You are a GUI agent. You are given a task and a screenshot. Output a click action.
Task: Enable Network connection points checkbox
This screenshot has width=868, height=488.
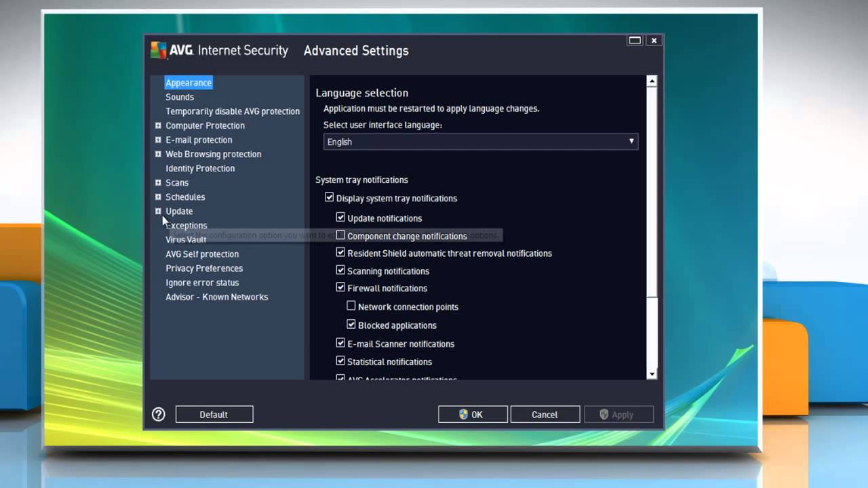[351, 306]
